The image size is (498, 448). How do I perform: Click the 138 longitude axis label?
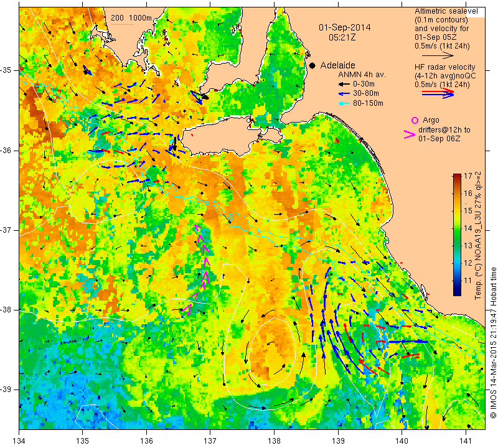click(274, 441)
